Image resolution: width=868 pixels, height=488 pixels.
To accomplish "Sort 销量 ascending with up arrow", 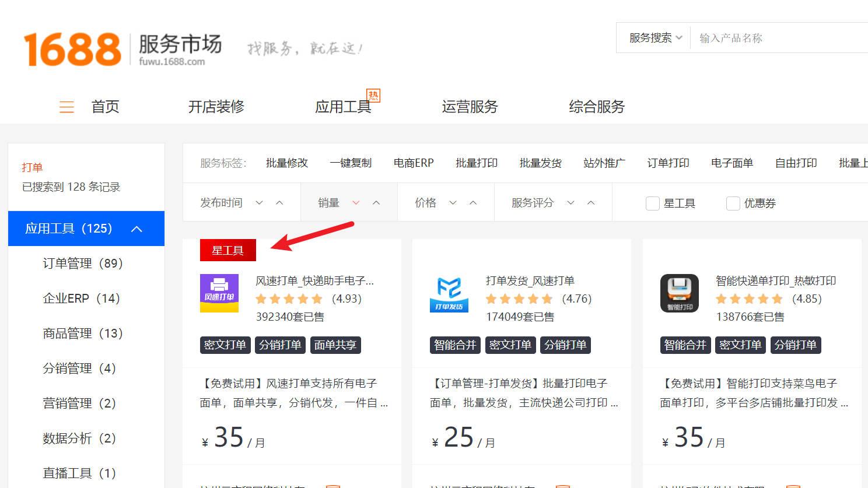I will pos(376,203).
